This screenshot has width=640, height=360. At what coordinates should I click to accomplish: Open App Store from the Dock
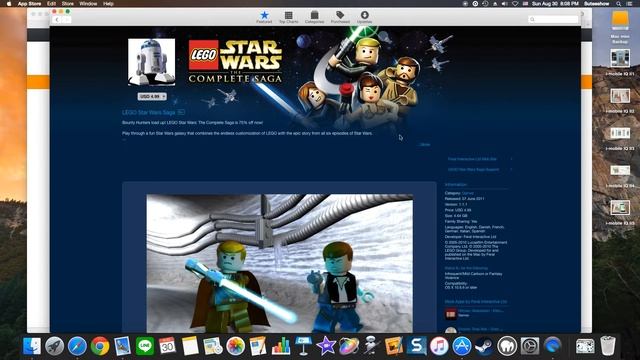462,346
